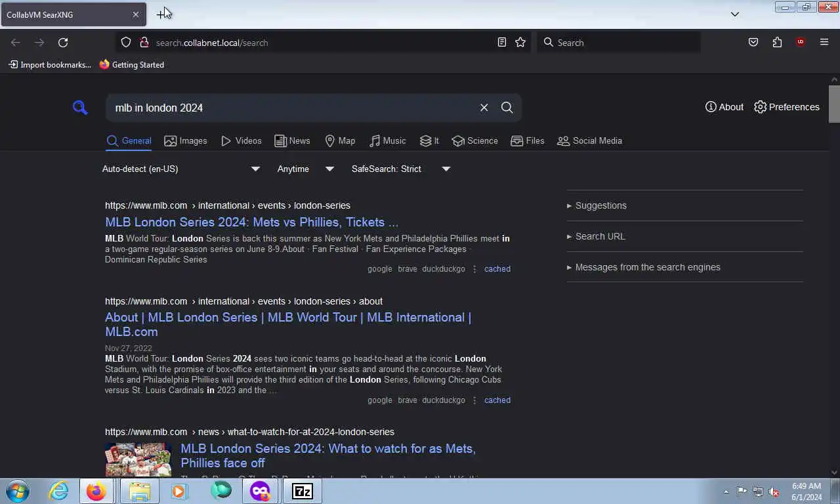Open What to watch for as Mets result
Screen dimensions: 840x504
(x=328, y=455)
